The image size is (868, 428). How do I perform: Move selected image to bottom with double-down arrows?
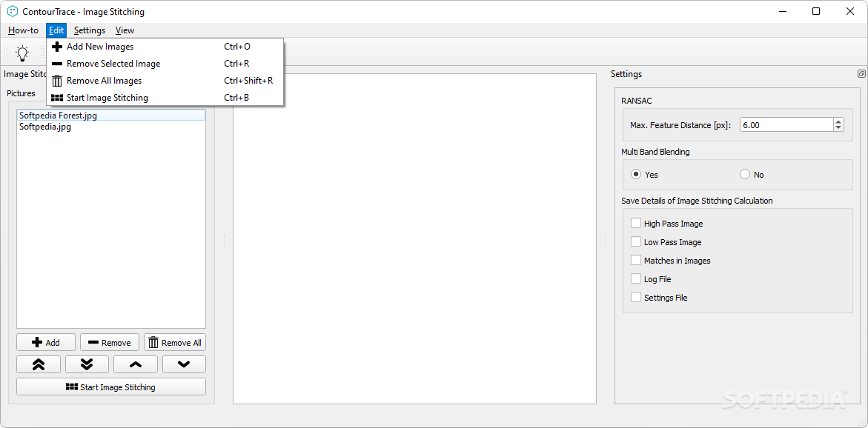[87, 364]
